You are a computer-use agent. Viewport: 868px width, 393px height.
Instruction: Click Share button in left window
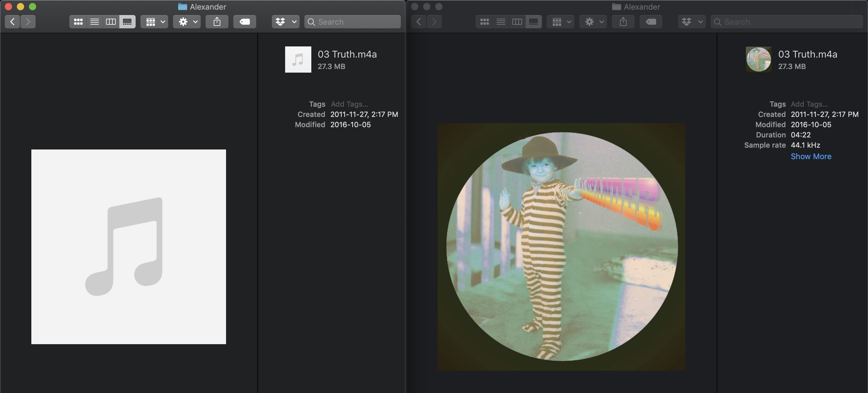217,22
